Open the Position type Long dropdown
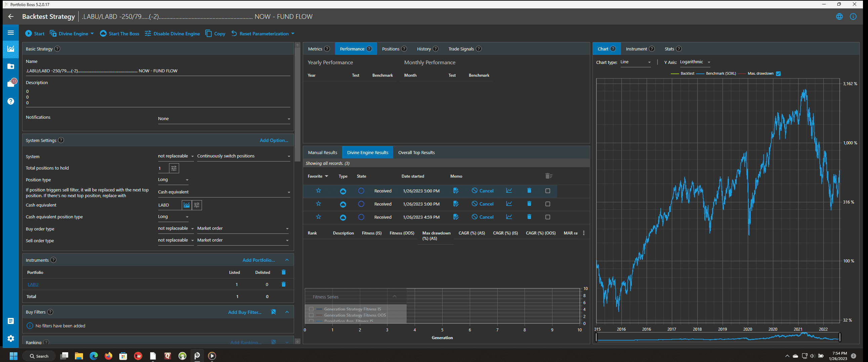The image size is (868, 362). pos(173,180)
